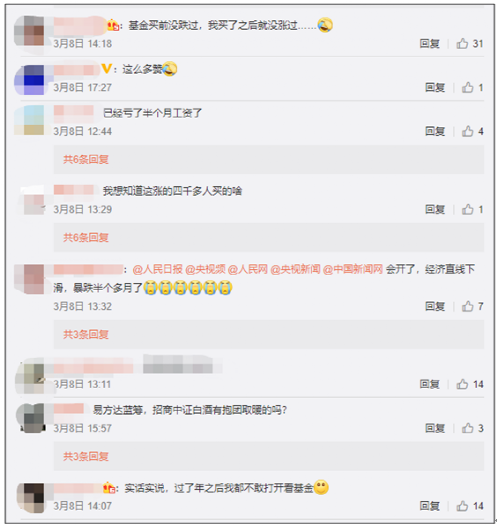Image resolution: width=497 pixels, height=527 pixels.
Task: Expand 共6条回复 under the 12:44 comment
Action: point(86,159)
